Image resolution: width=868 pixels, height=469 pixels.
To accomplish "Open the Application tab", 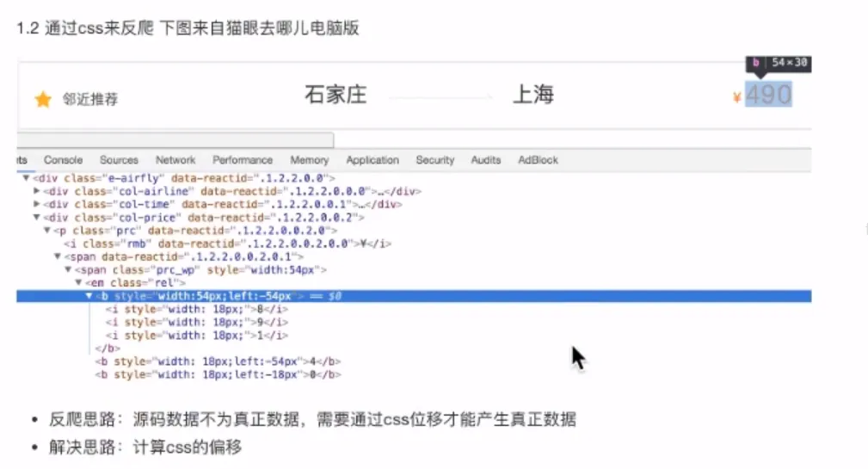I will (372, 160).
